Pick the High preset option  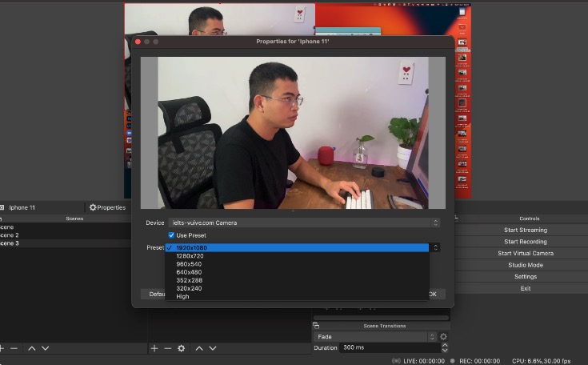coord(297,296)
